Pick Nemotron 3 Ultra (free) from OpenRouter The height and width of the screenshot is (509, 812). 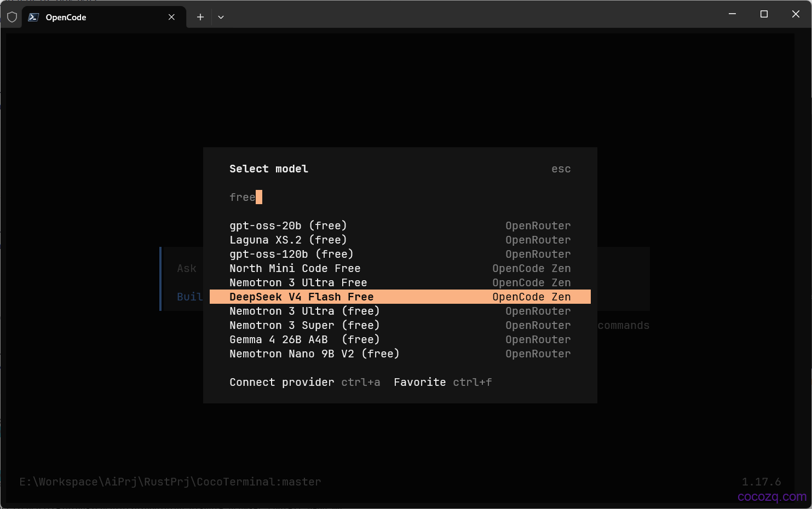(400, 311)
